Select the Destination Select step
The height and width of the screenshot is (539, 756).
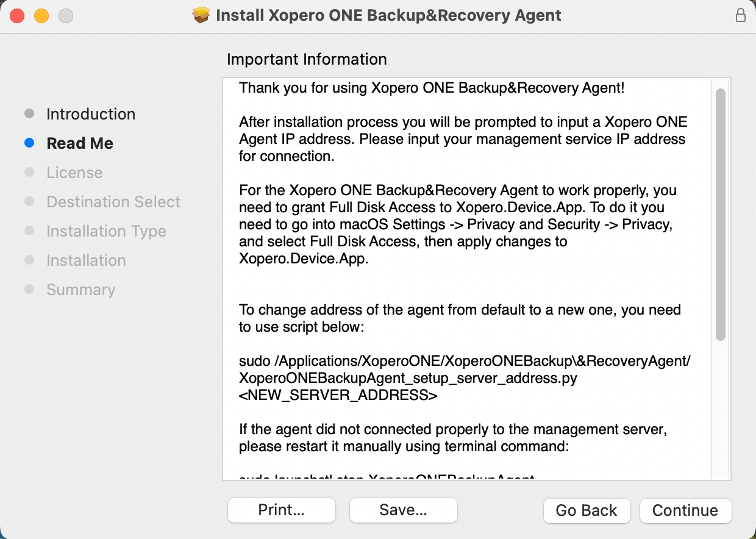pyautogui.click(x=113, y=201)
